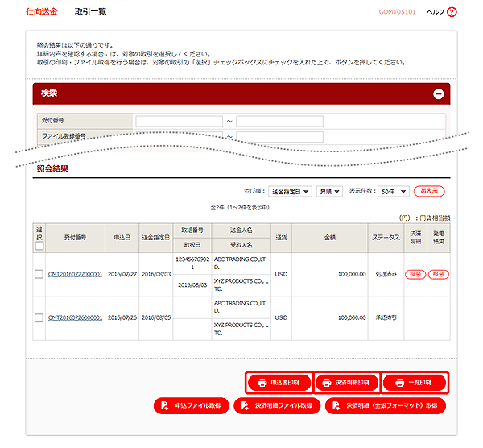Check the box for OMT20160726000001 row
This screenshot has height=448, width=483.
39,318
